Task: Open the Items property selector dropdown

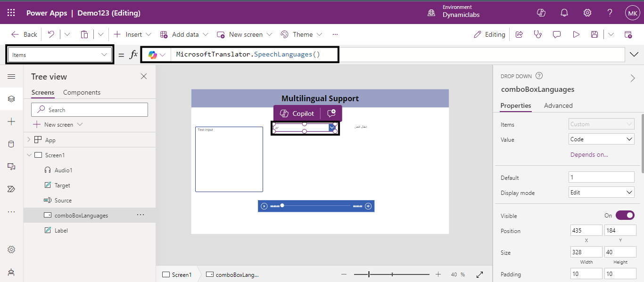Action: 59,55
